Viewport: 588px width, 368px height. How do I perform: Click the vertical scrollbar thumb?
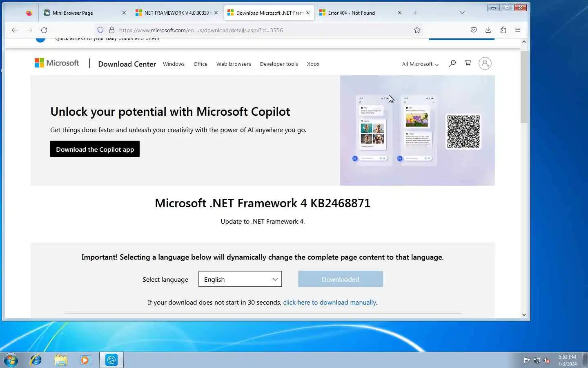pyautogui.click(x=524, y=87)
